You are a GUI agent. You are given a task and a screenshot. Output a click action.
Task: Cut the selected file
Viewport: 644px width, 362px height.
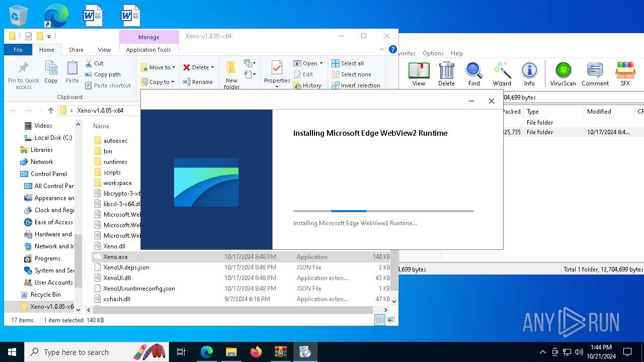pos(94,63)
